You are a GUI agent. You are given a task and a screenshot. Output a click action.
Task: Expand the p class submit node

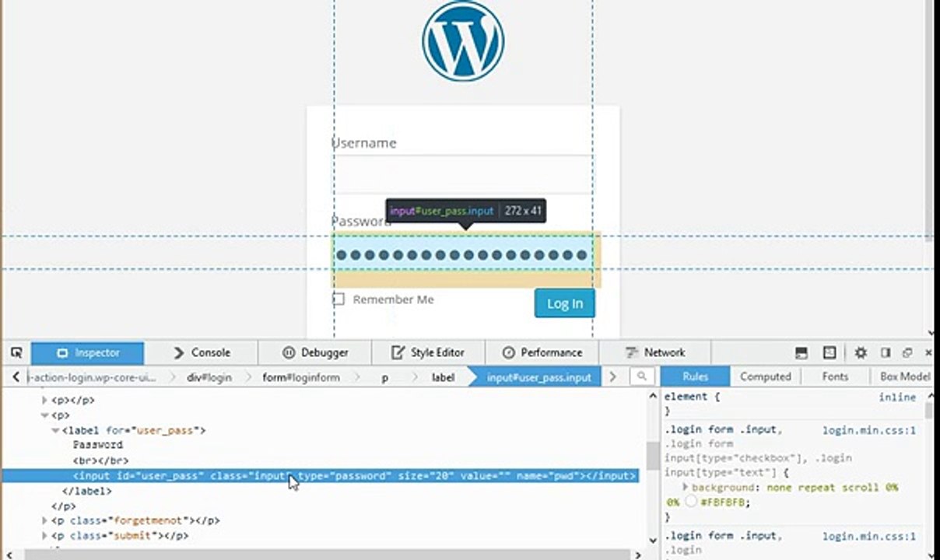click(45, 536)
